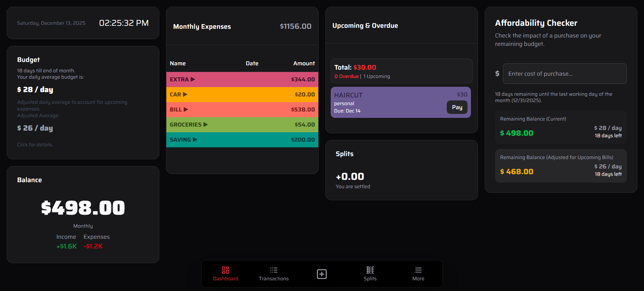
Task: Open the More hamburger menu icon
Action: [x=418, y=270]
